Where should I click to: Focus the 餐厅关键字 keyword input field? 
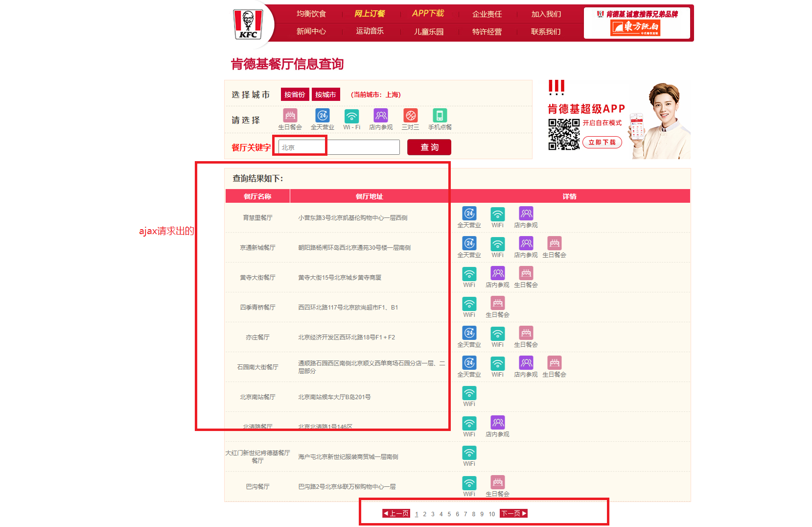(339, 147)
